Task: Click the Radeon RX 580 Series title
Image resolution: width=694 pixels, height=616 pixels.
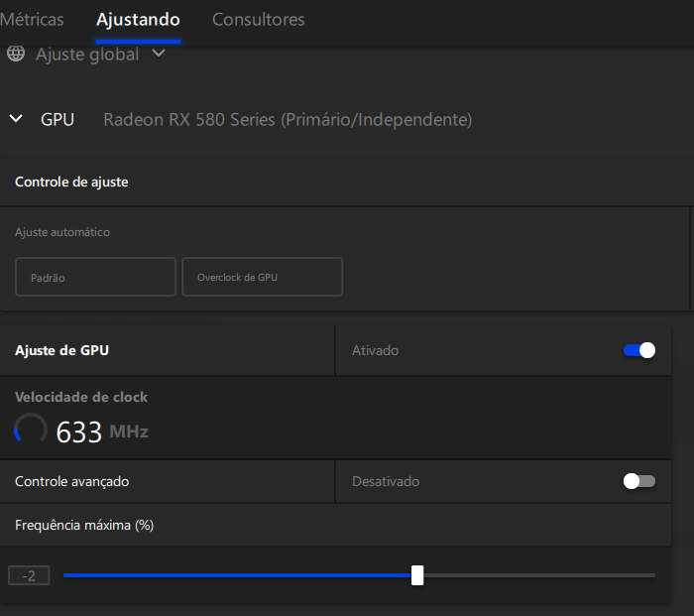Action: (288, 120)
